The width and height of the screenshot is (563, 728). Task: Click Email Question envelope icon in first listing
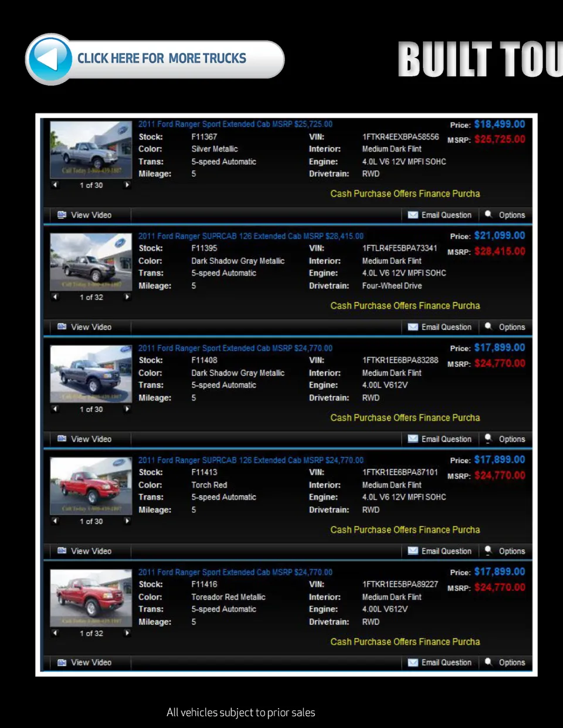(413, 215)
